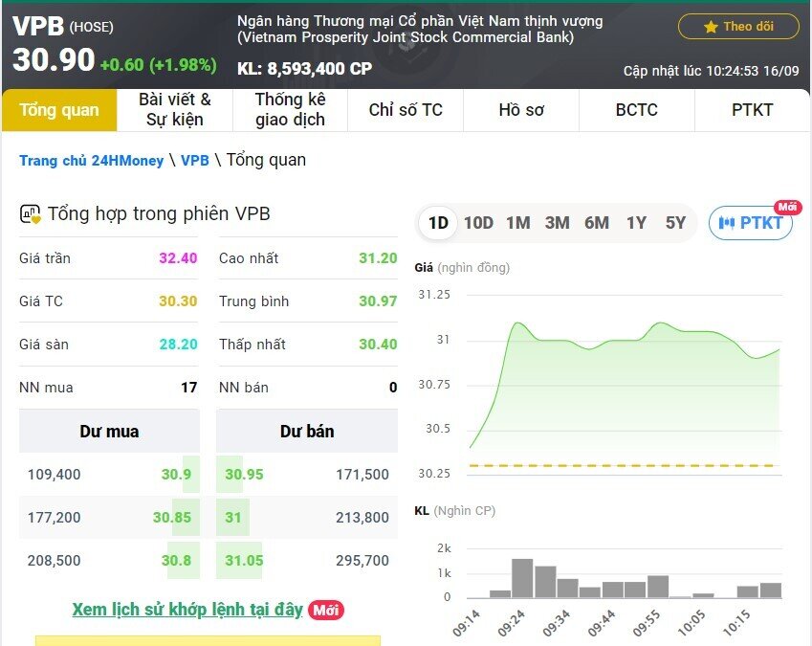The width and height of the screenshot is (812, 646).
Task: Click the candlestick icon in PTKT chart button
Action: pos(727,223)
